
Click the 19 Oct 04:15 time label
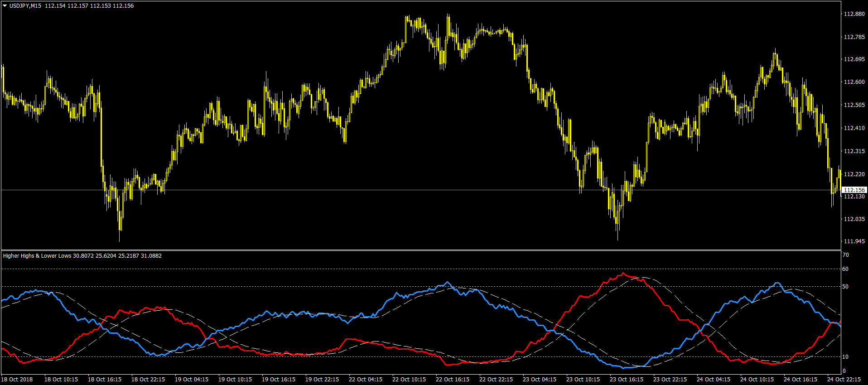[192, 380]
